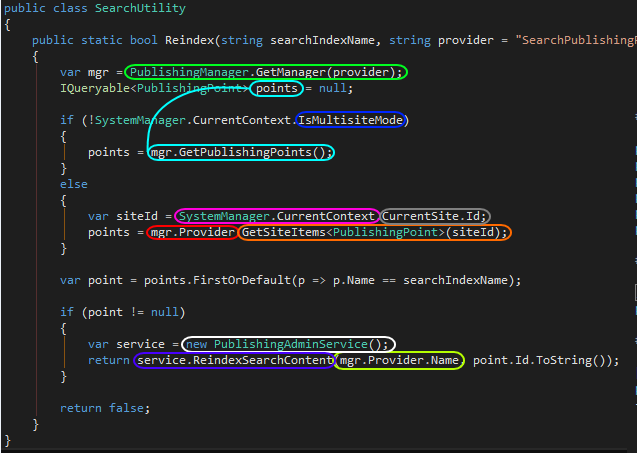Click new PublishingAdminService() constructor call
The height and width of the screenshot is (453, 637).
tap(287, 345)
